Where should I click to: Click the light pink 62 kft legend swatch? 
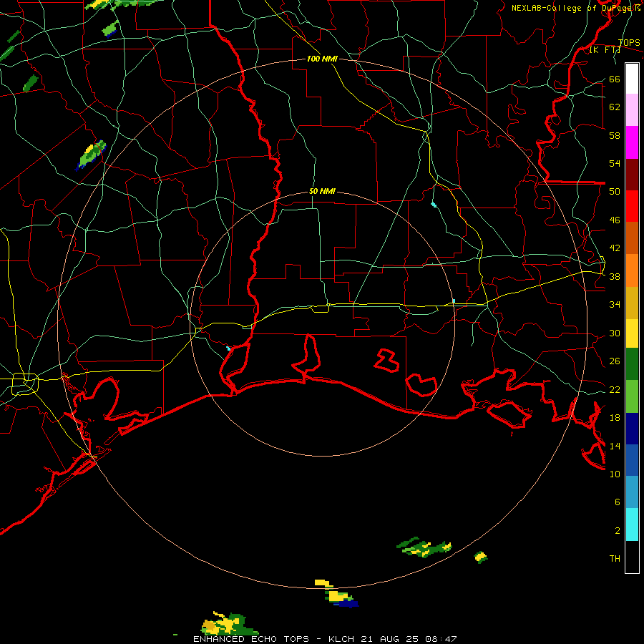[632, 109]
